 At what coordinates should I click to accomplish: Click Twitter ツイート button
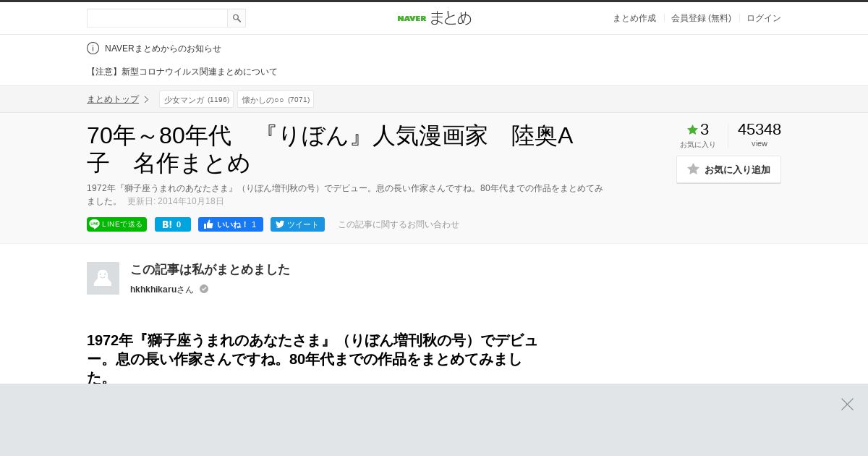tap(297, 224)
